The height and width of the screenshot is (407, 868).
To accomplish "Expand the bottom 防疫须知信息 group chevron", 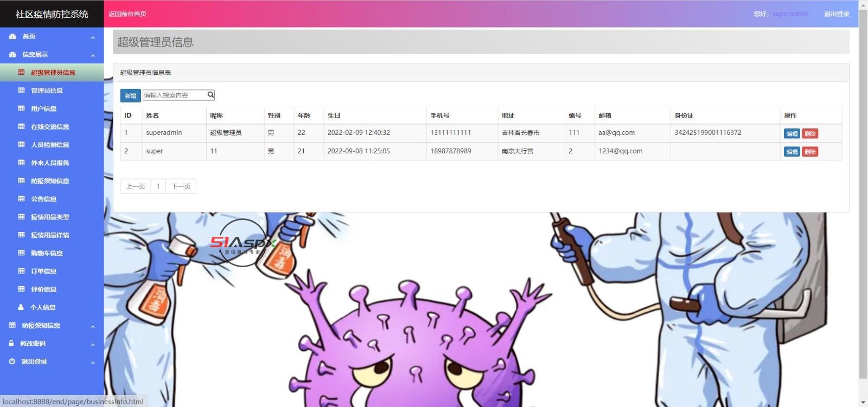I will (93, 326).
